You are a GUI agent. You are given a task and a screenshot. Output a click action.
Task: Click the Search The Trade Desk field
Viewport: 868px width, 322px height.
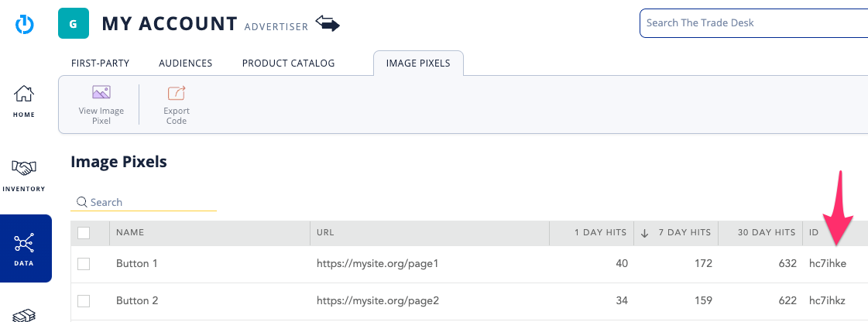tap(753, 23)
